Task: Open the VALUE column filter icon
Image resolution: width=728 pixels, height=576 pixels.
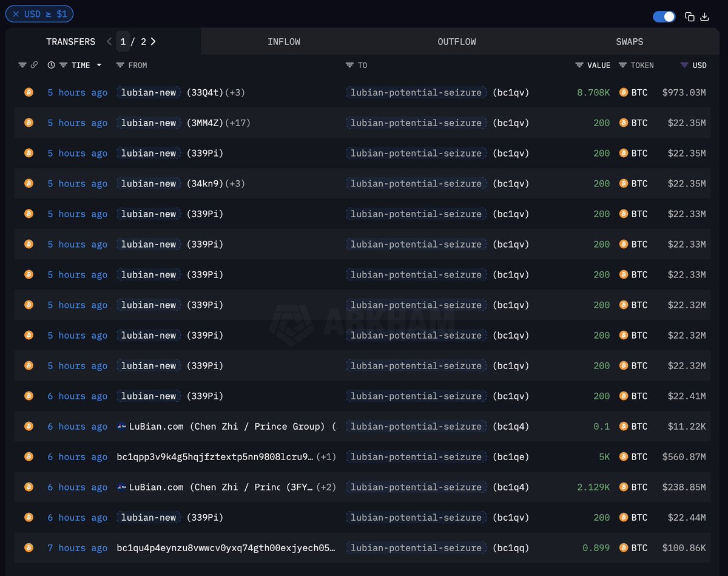Action: [x=579, y=65]
